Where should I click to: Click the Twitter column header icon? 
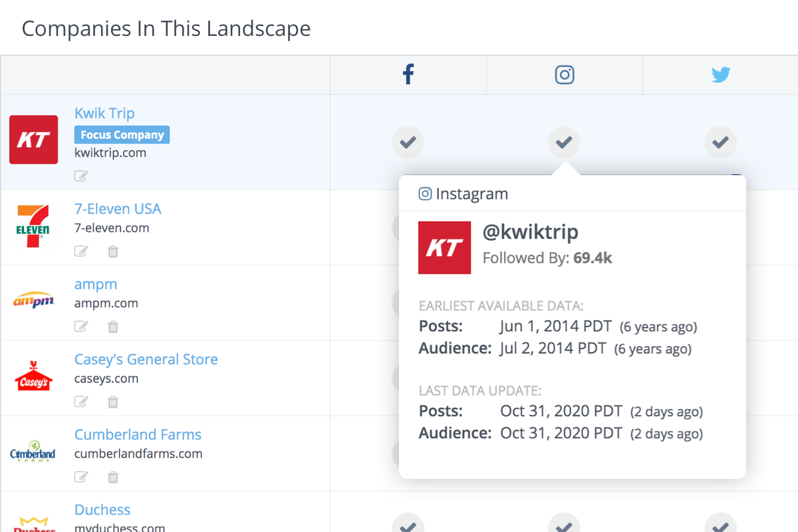pyautogui.click(x=721, y=74)
